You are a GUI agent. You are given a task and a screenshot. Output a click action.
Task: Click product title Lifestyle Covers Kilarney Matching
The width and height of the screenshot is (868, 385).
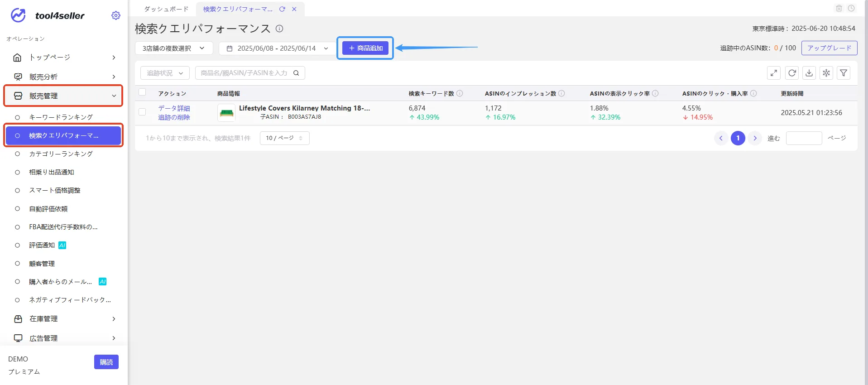304,108
